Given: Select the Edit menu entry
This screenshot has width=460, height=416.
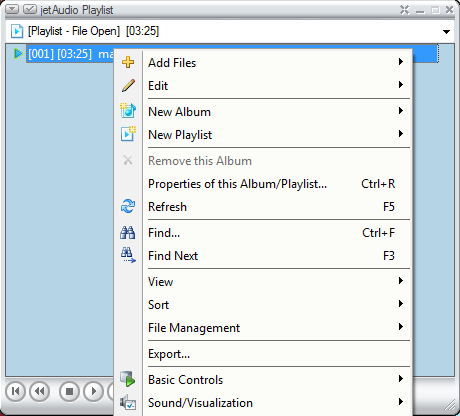Looking at the screenshot, I should click(x=263, y=86).
